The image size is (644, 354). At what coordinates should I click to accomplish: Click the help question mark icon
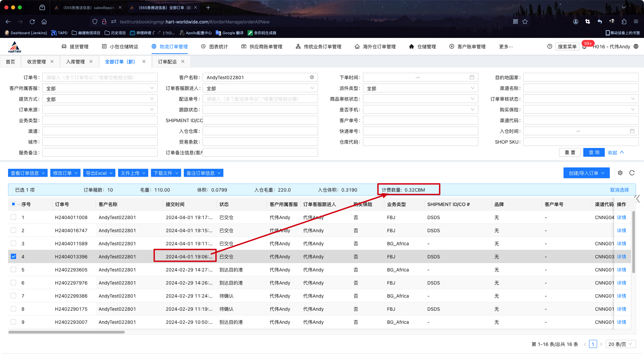coord(549,47)
